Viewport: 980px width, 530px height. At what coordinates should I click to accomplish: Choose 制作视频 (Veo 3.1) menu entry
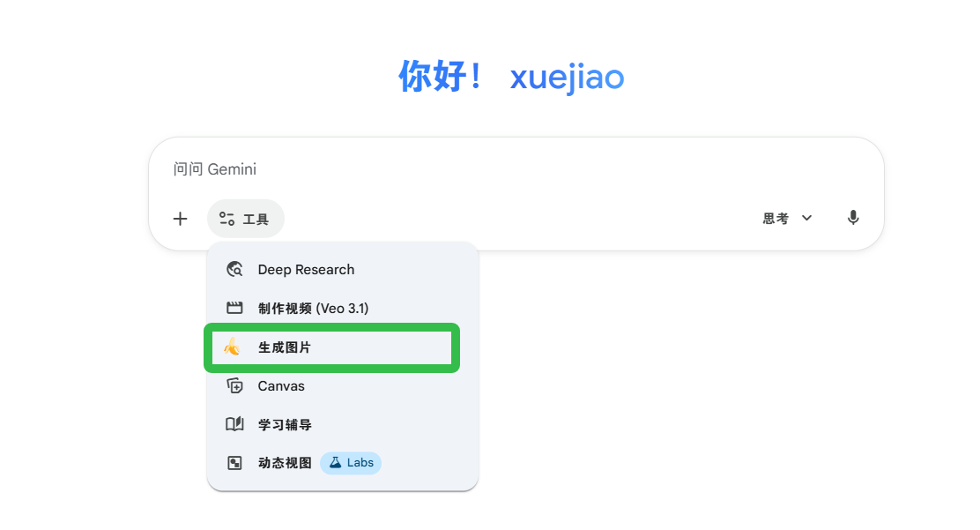pos(313,309)
